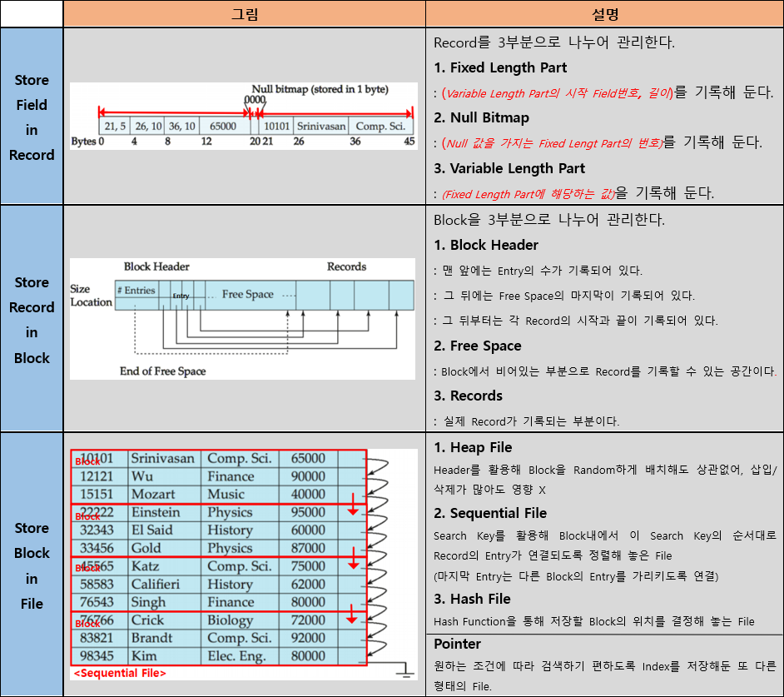The height and width of the screenshot is (697, 784).
Task: Select the 'Singh' name cell
Action: click(165, 602)
